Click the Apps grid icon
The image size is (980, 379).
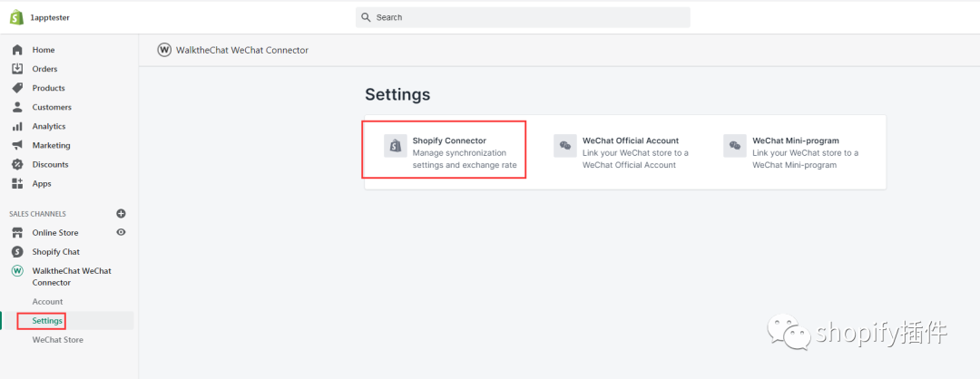pyautogui.click(x=17, y=183)
